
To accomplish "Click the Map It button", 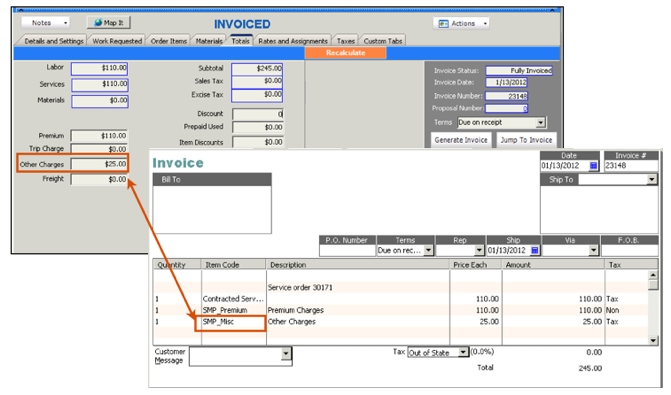I will (x=108, y=23).
